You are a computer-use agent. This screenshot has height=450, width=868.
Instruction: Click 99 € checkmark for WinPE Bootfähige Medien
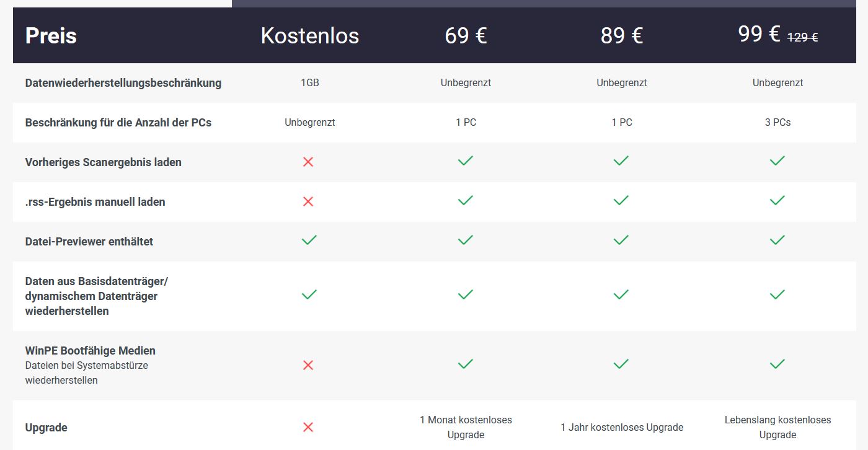click(x=777, y=363)
